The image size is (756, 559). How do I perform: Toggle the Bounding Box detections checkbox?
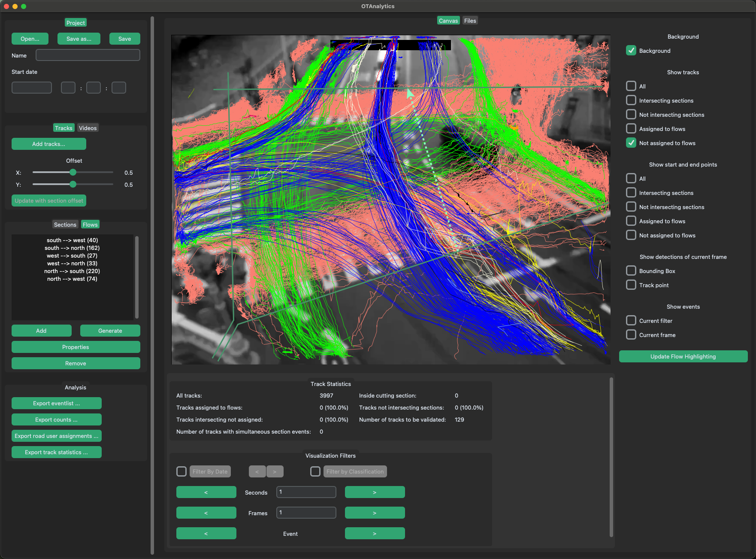(x=631, y=271)
